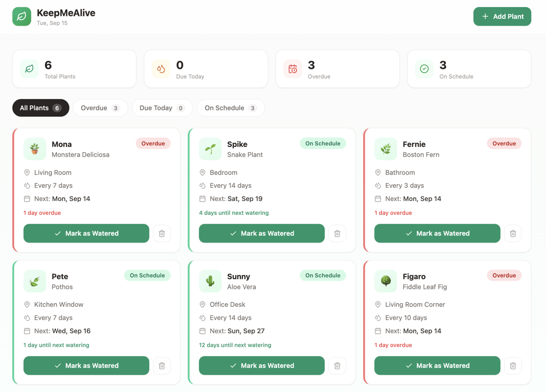This screenshot has height=392, width=546.
Task: Click the Total Plants leaf icon
Action: point(29,68)
